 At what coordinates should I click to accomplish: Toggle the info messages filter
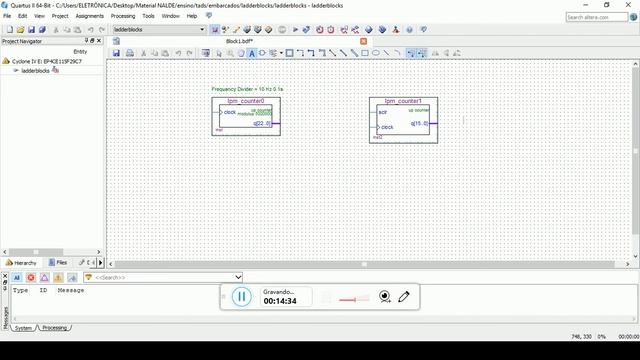pyautogui.click(x=72, y=278)
